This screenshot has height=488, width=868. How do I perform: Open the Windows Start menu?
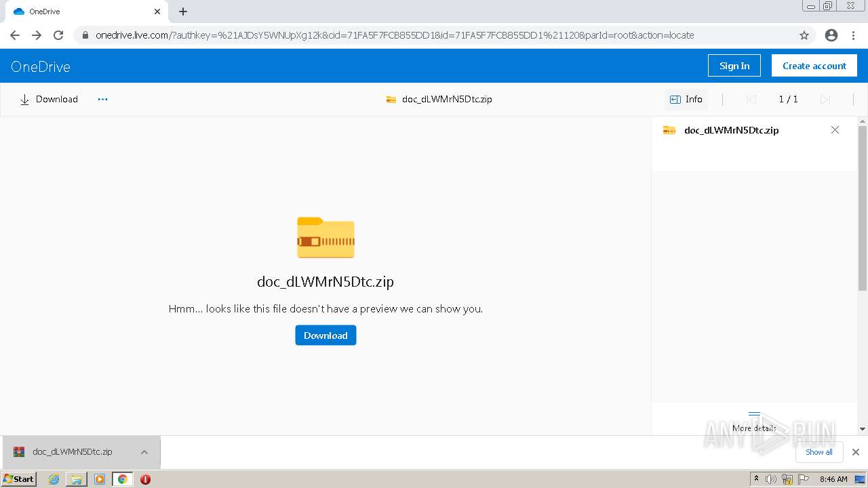point(19,479)
